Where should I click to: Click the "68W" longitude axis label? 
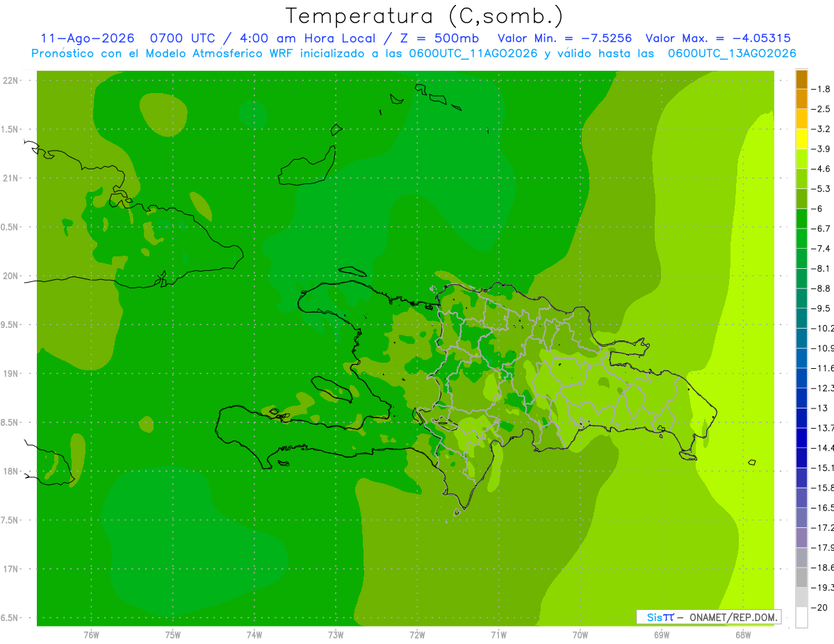pos(743,635)
